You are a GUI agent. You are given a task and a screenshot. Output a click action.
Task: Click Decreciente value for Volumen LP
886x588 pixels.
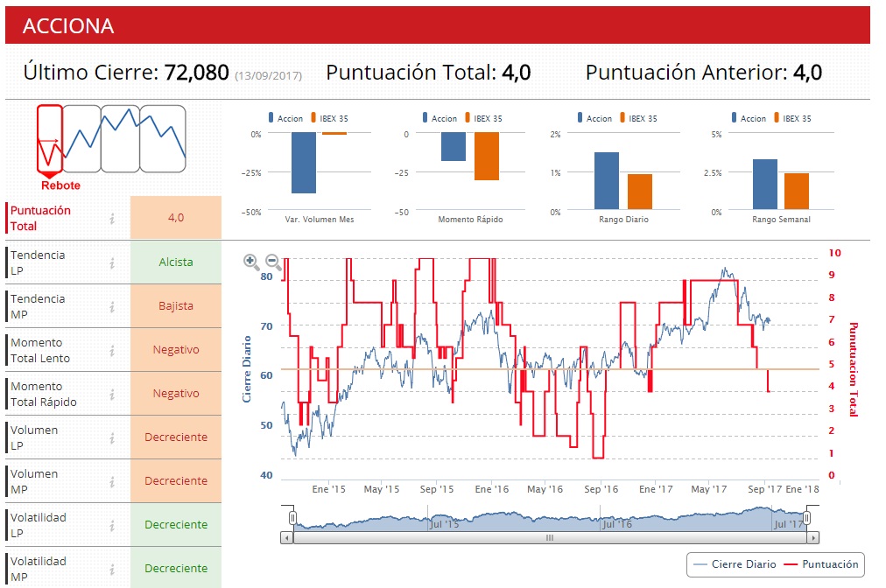pyautogui.click(x=176, y=437)
